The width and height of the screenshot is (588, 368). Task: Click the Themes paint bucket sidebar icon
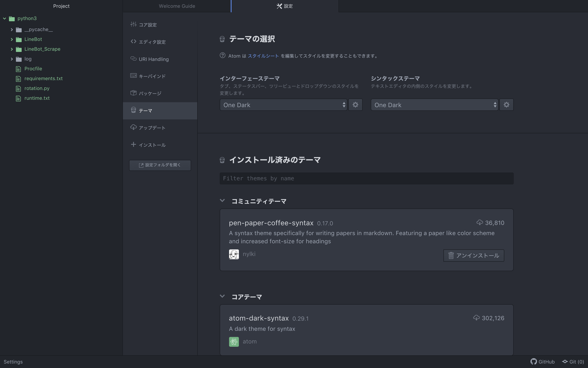point(133,110)
